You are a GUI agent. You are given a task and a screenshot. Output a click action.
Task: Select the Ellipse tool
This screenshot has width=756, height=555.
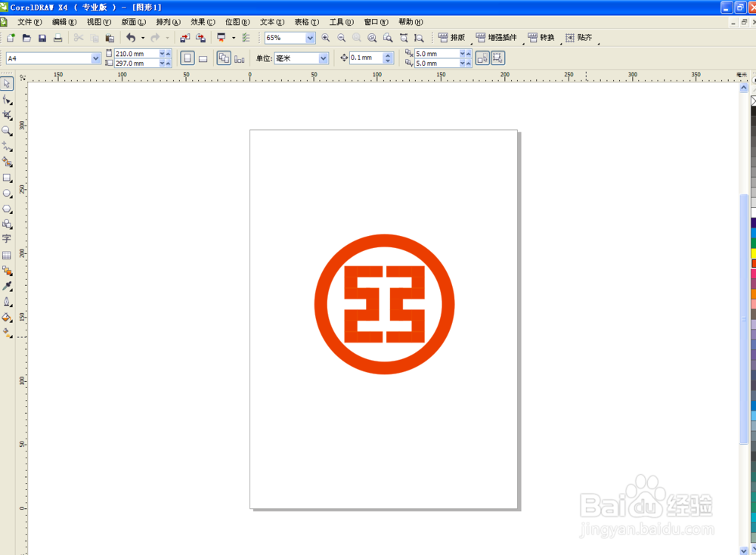[x=7, y=194]
